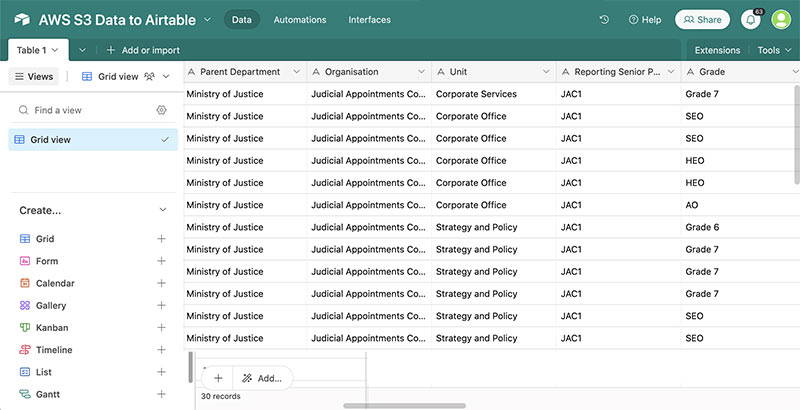Focus the Find a view search field
The width and height of the screenshot is (800, 410).
[87, 110]
